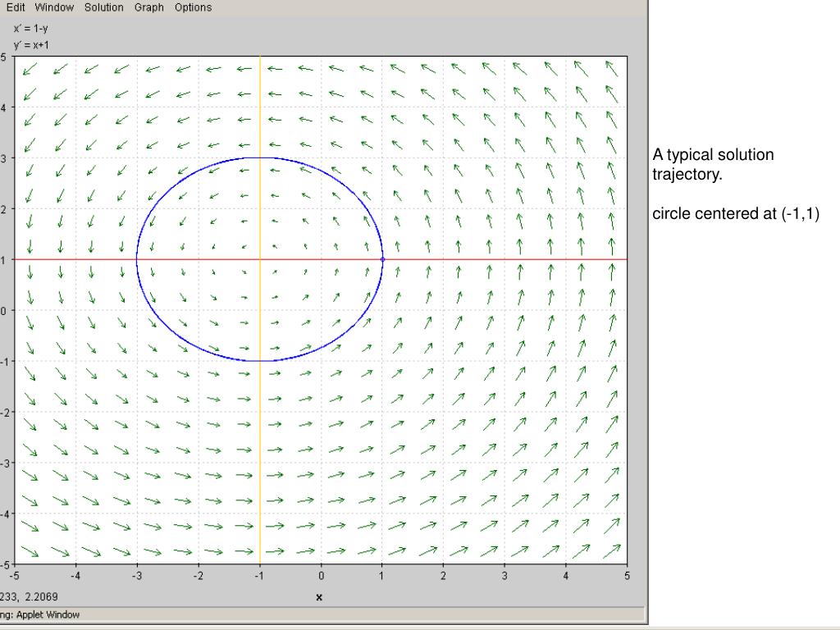Click the bottommost point of the blue circle
This screenshot has height=630, width=840.
coord(260,361)
